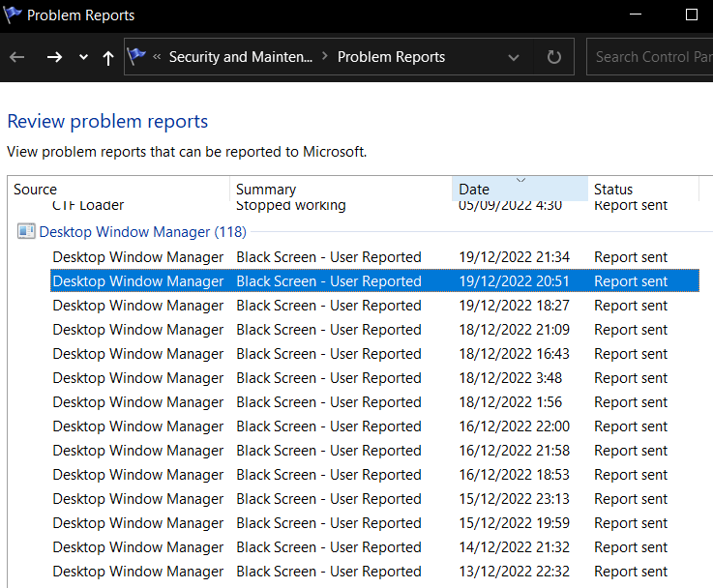Image resolution: width=713 pixels, height=588 pixels.
Task: Collapse the Desktop Window Manager (118) group
Action: 142,232
